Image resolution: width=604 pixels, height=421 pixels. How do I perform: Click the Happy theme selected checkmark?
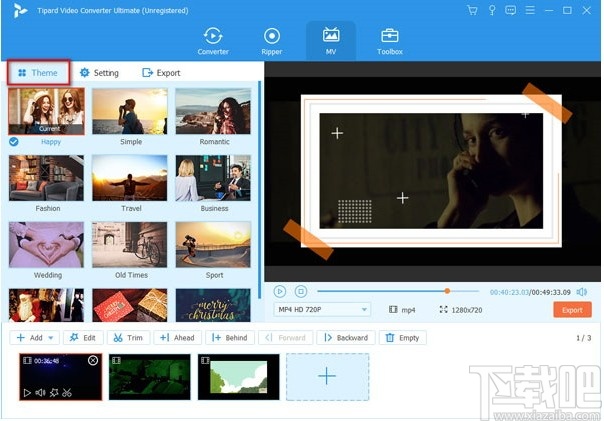[x=14, y=142]
